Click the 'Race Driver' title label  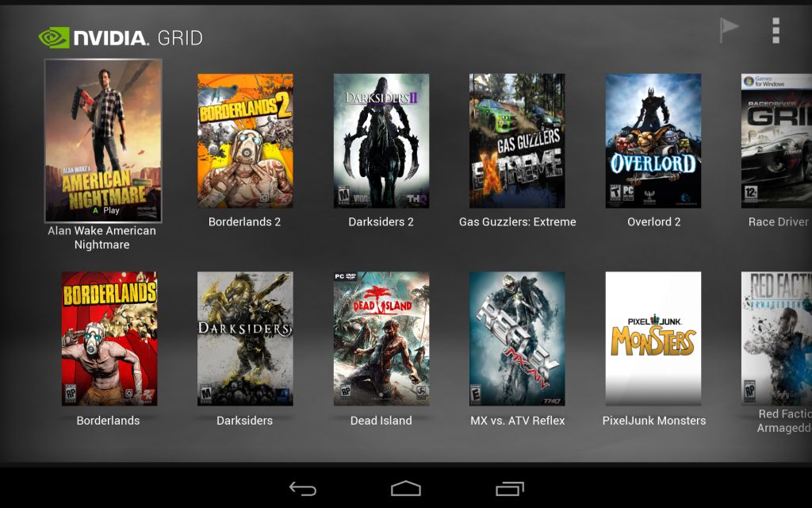[779, 222]
